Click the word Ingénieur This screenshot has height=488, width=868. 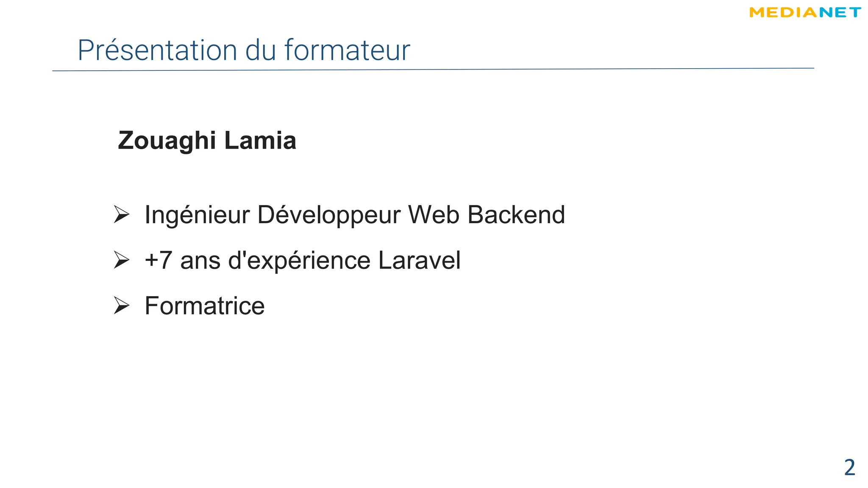197,215
